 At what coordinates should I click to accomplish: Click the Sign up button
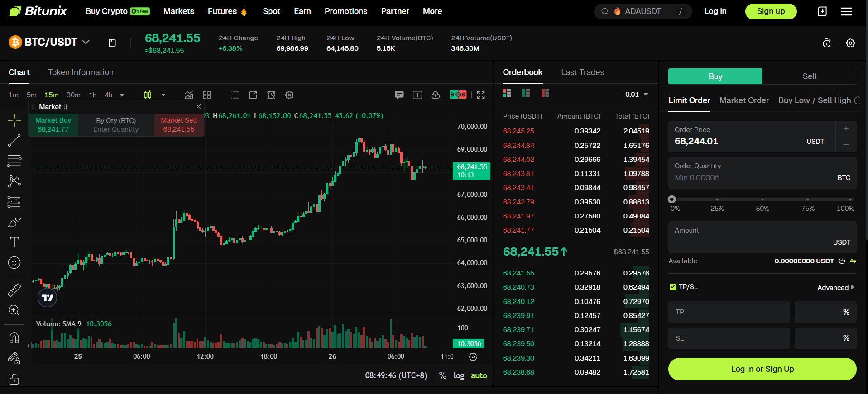(771, 11)
